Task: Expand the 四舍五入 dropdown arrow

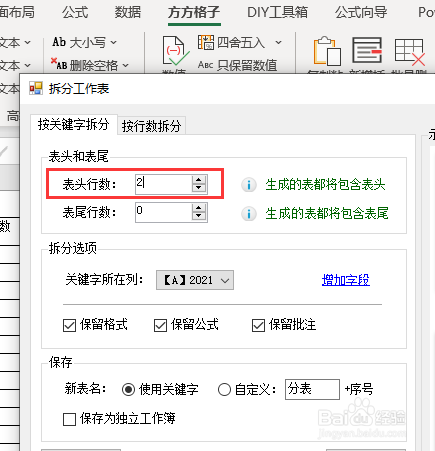Action: click(278, 43)
